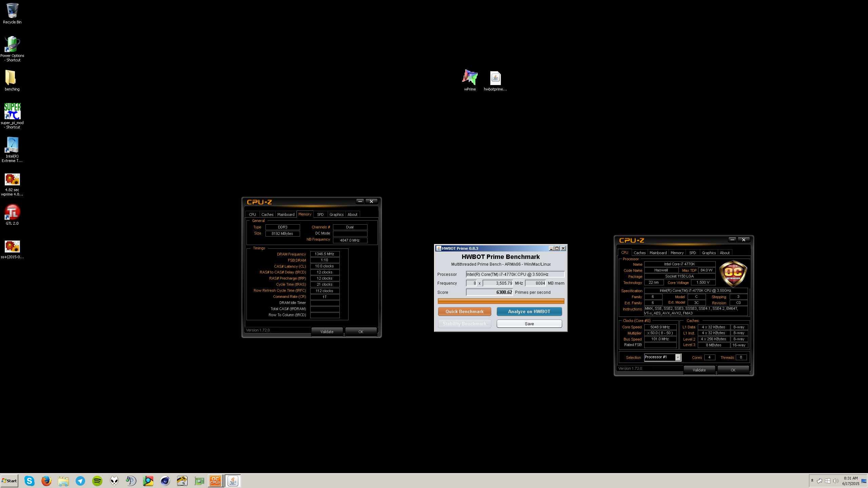Launch Firefox from the taskbar
Screen dimensions: 868x488
point(46,481)
